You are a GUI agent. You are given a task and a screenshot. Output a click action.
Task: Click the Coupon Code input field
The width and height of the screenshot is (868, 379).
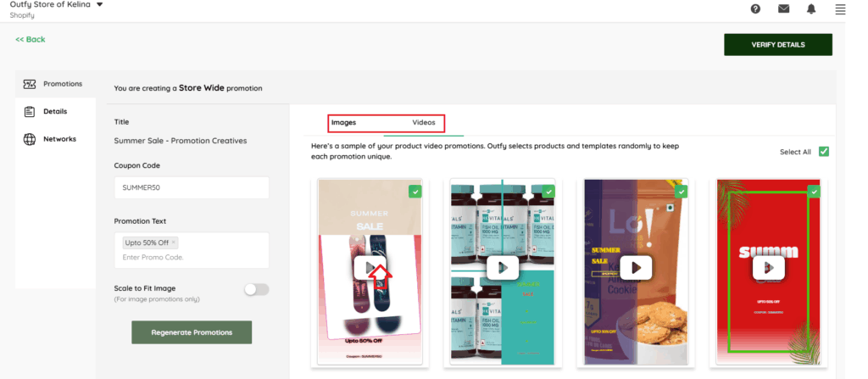(192, 187)
